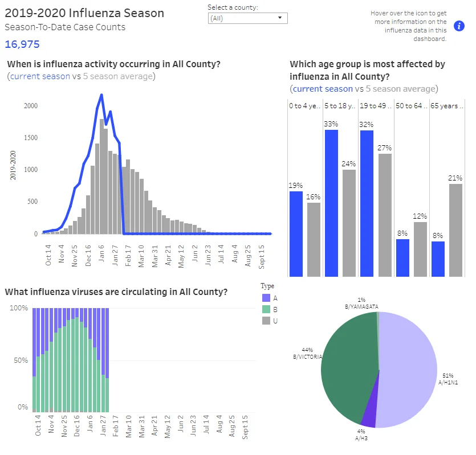
Task: Open the Select a county dropdown
Action: pos(247,18)
